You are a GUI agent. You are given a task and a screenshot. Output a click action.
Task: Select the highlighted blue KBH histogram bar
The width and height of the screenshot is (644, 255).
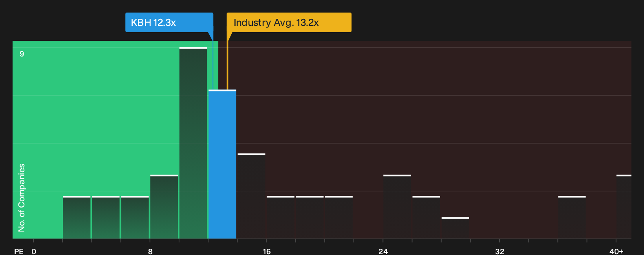click(x=222, y=164)
